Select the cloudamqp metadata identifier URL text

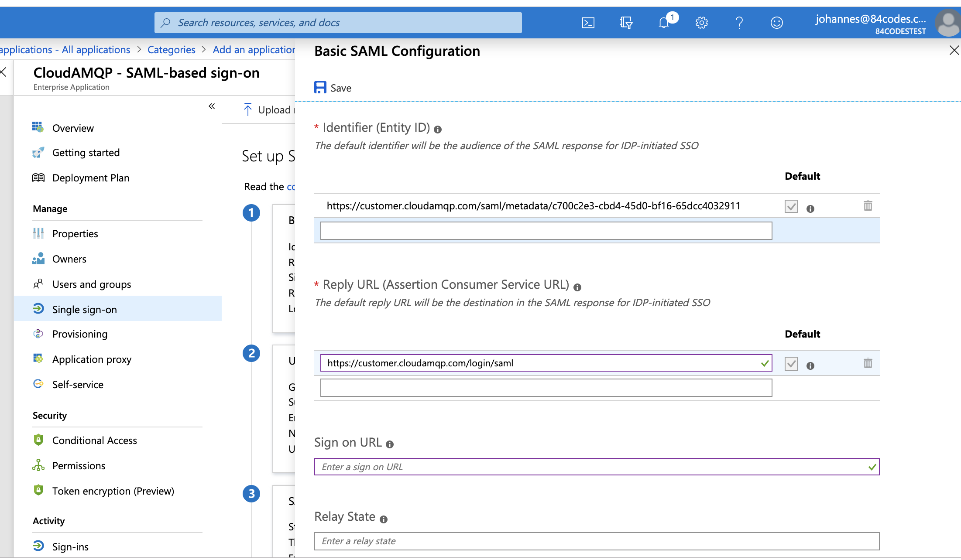pyautogui.click(x=533, y=206)
